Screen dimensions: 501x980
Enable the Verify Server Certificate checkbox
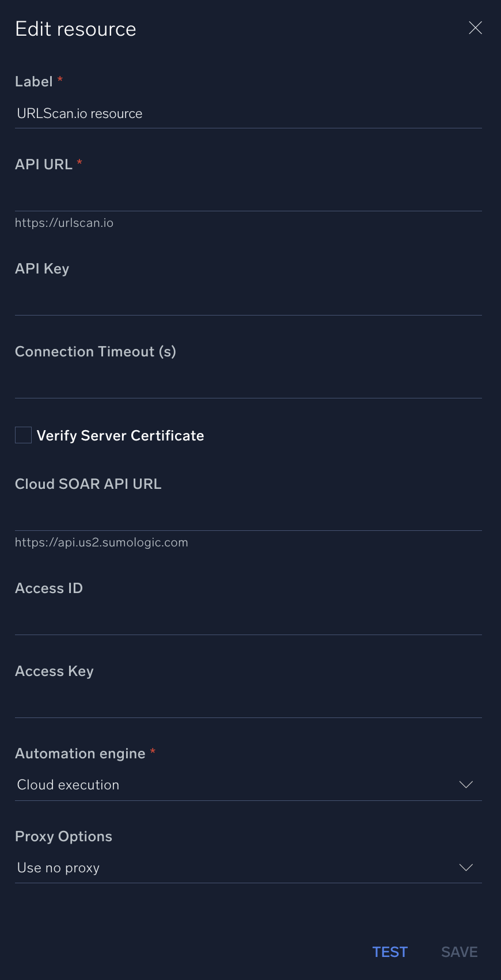(x=23, y=435)
